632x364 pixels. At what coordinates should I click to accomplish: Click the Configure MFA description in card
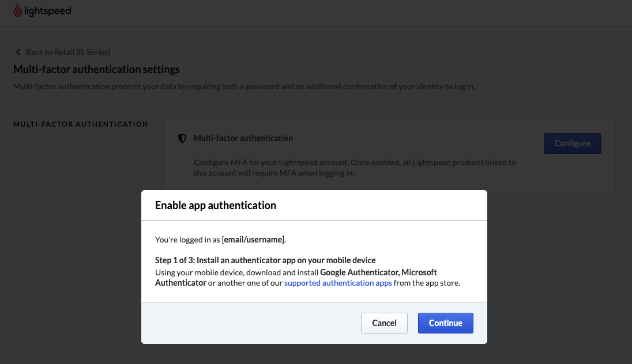tap(355, 168)
